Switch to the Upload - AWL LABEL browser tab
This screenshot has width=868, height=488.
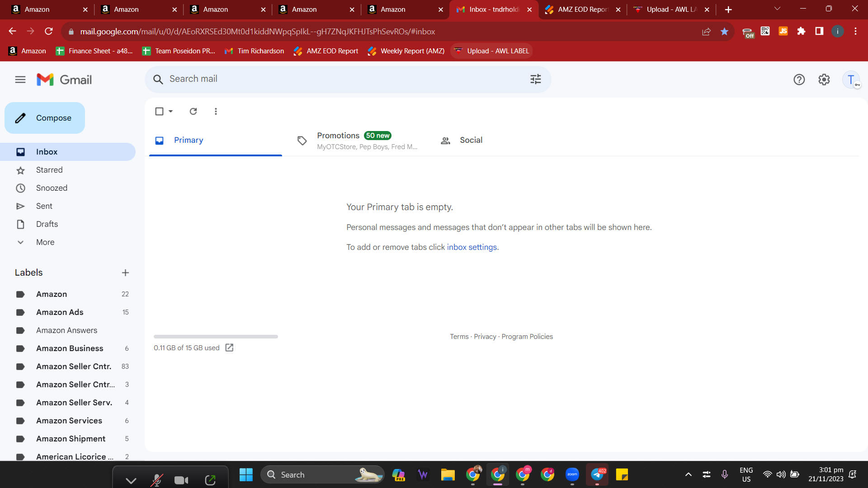[671, 9]
